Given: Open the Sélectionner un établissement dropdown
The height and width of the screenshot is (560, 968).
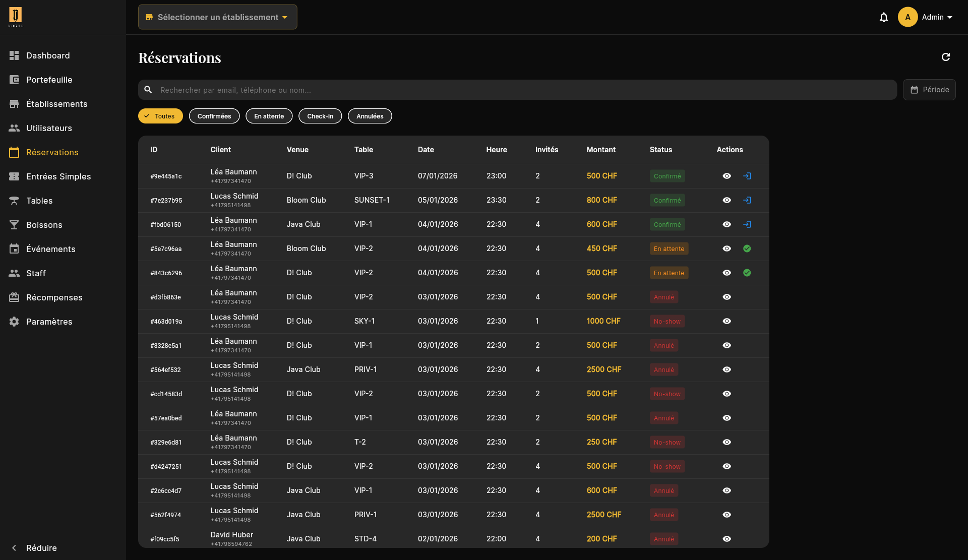Looking at the screenshot, I should pyautogui.click(x=218, y=17).
